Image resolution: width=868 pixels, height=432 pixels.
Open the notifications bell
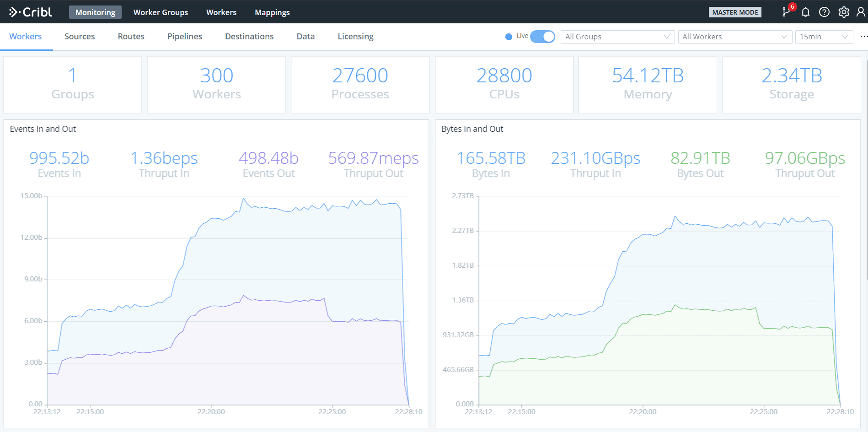click(805, 12)
